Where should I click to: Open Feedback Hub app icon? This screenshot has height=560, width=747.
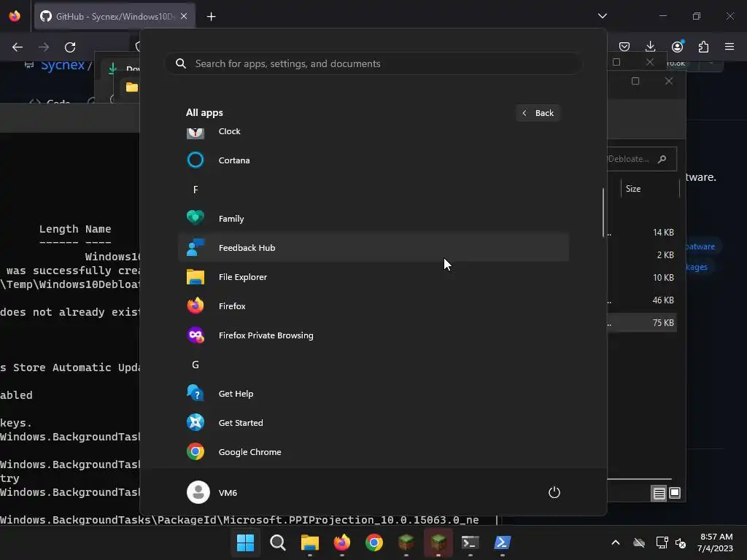(x=196, y=248)
